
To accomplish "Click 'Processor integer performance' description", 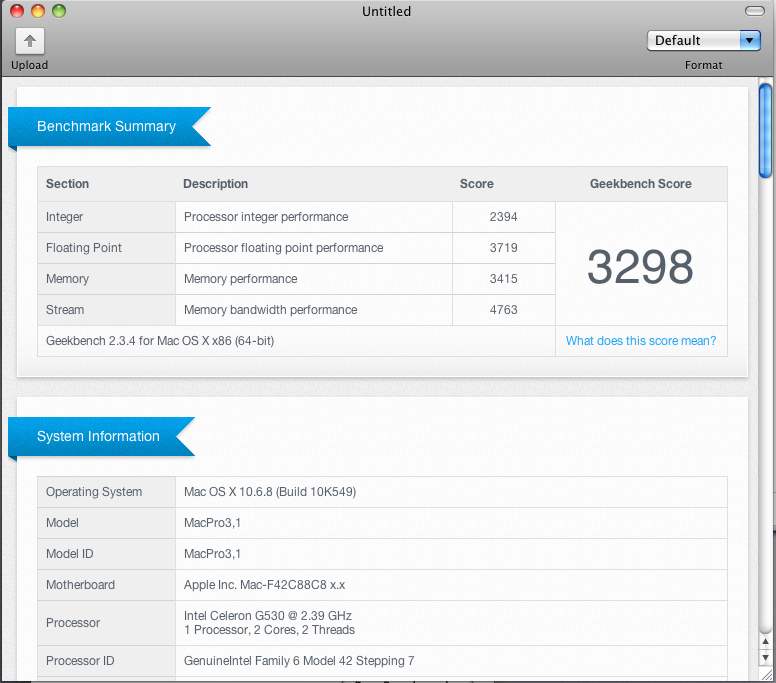I will point(266,217).
